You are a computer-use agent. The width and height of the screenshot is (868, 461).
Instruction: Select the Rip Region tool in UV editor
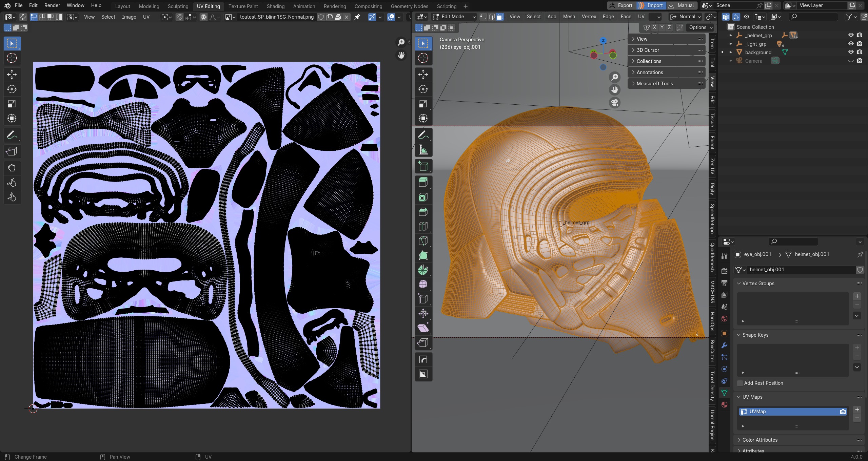tap(12, 151)
